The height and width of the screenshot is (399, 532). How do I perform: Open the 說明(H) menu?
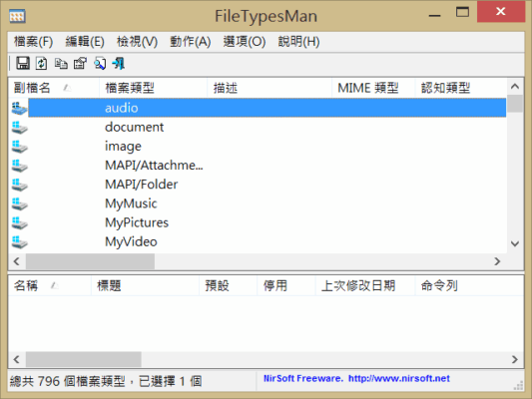298,42
